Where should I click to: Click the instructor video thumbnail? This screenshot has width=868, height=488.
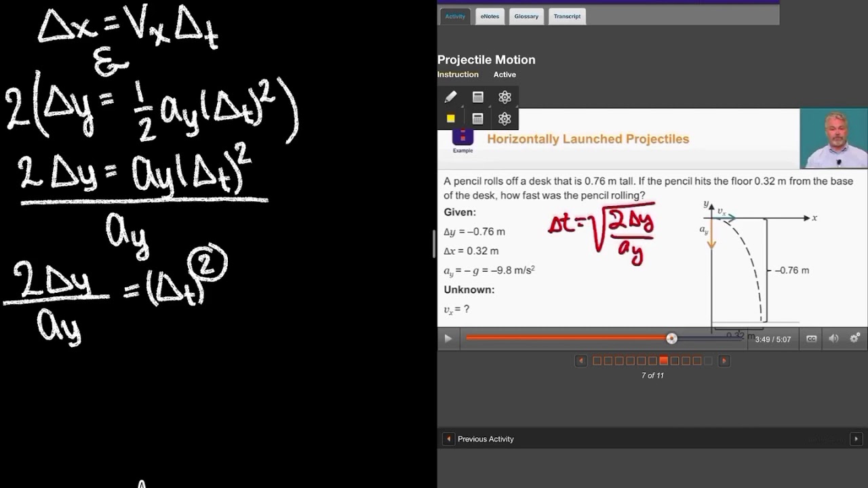pos(833,138)
